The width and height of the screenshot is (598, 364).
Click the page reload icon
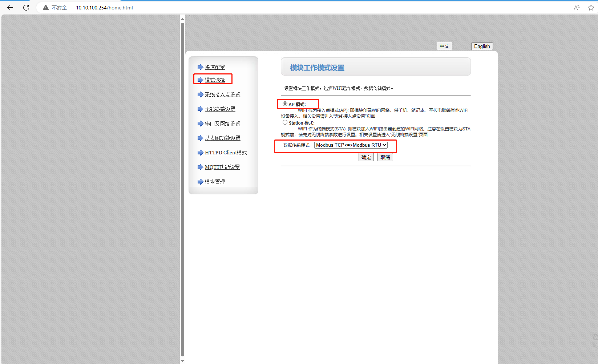(26, 8)
